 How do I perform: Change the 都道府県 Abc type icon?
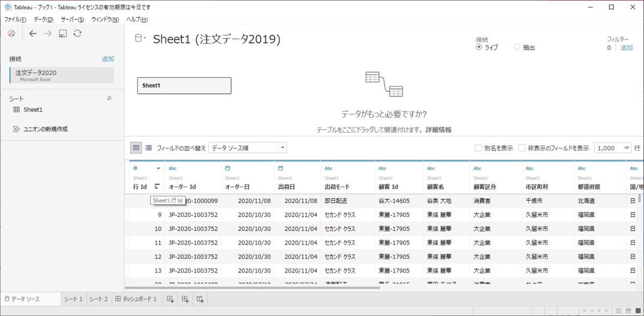pos(582,168)
